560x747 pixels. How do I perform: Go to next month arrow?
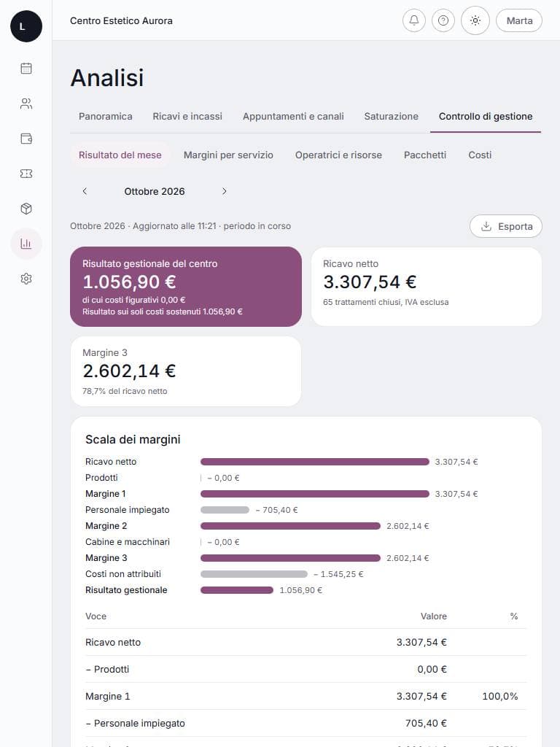pos(225,191)
